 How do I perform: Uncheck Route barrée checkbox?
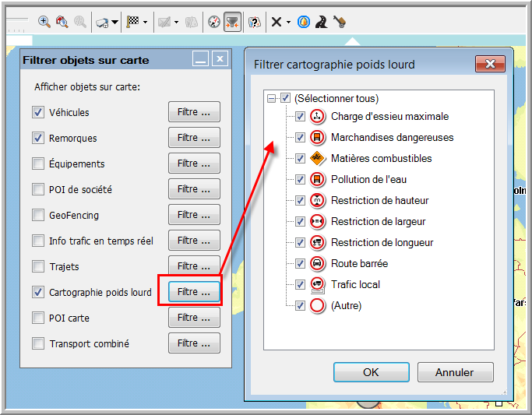[x=300, y=264]
